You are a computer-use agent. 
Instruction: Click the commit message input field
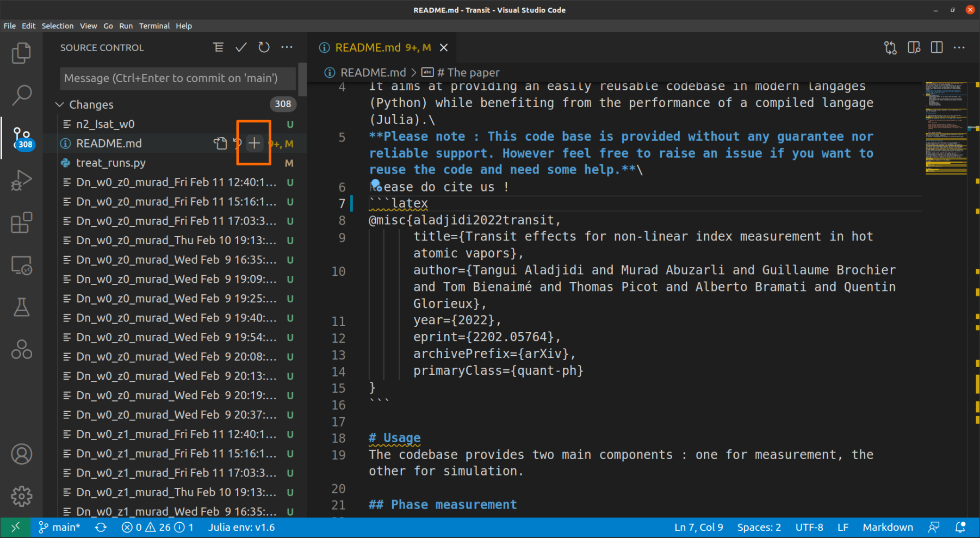coord(177,78)
